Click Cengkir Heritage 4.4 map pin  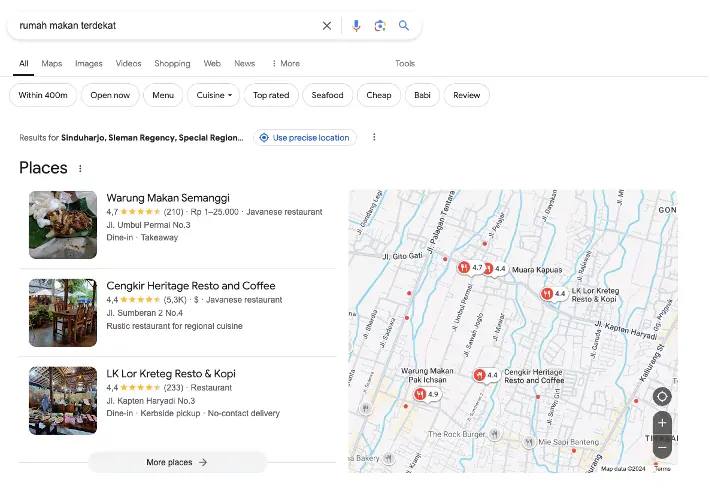485,375
